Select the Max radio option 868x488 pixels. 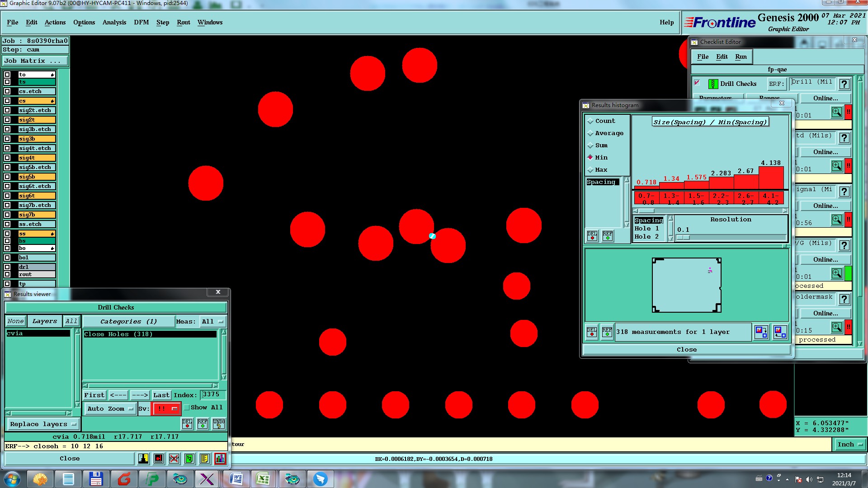[590, 170]
